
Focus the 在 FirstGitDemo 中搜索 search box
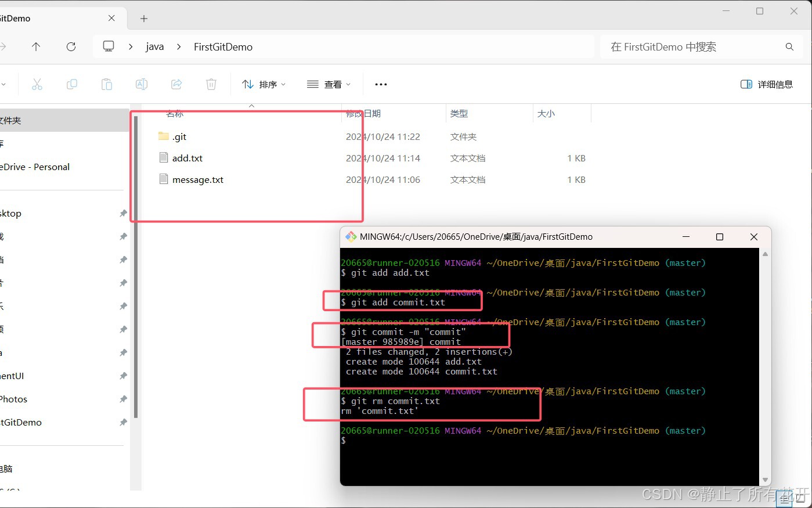701,46
